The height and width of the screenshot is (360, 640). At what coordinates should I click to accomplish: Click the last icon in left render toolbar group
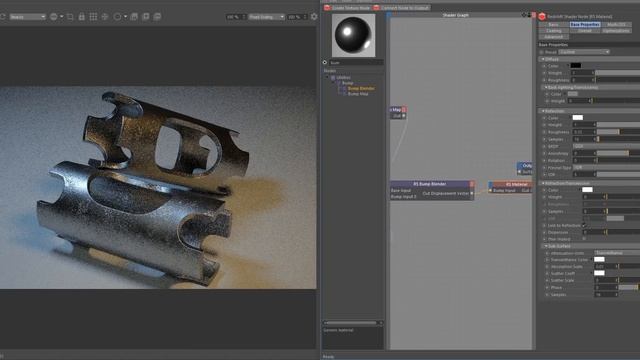(x=158, y=17)
